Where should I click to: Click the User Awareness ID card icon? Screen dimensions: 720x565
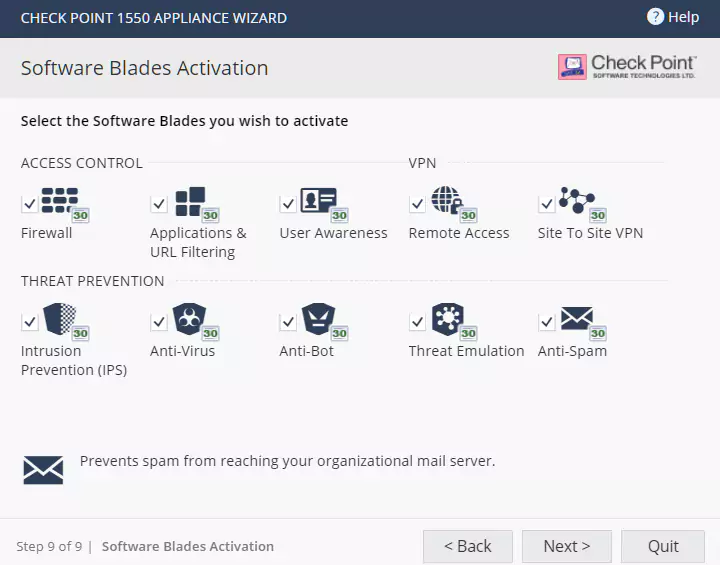(x=319, y=201)
